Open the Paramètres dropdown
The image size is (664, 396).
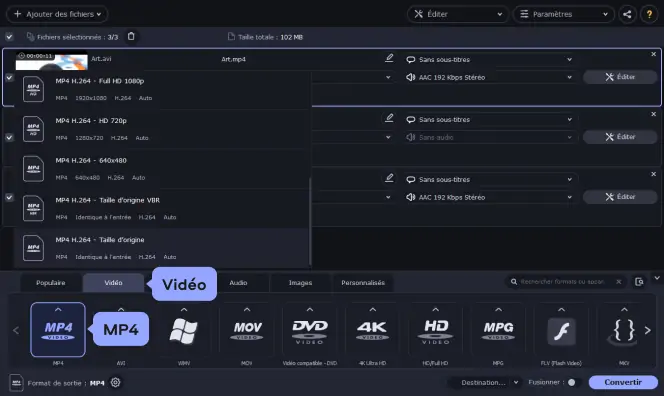[563, 14]
